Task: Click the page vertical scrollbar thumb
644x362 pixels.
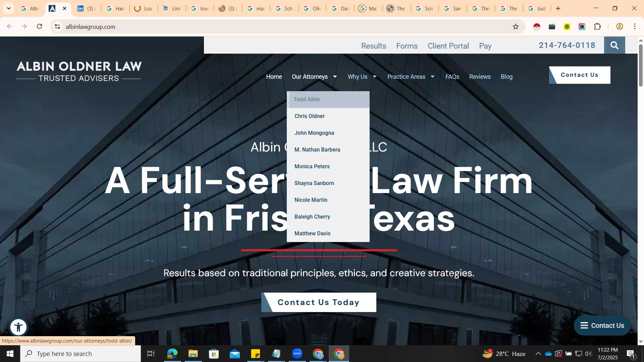Action: point(641,65)
